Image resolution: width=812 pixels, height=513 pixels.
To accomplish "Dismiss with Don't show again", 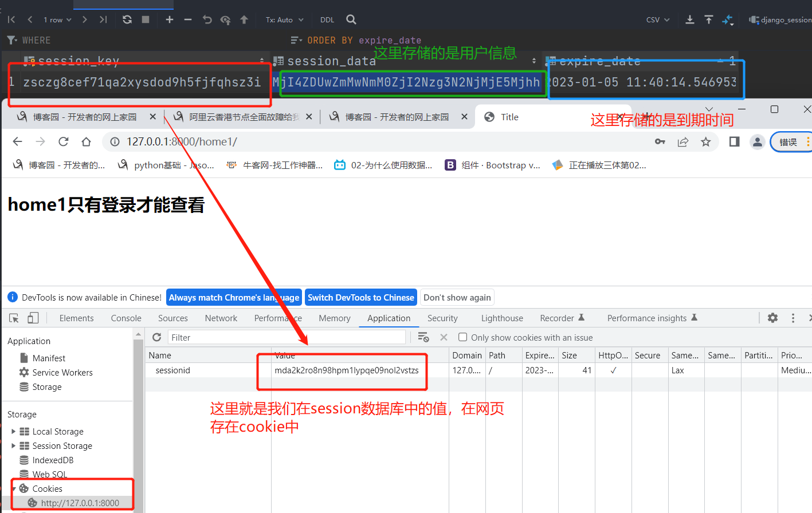I will tap(457, 297).
